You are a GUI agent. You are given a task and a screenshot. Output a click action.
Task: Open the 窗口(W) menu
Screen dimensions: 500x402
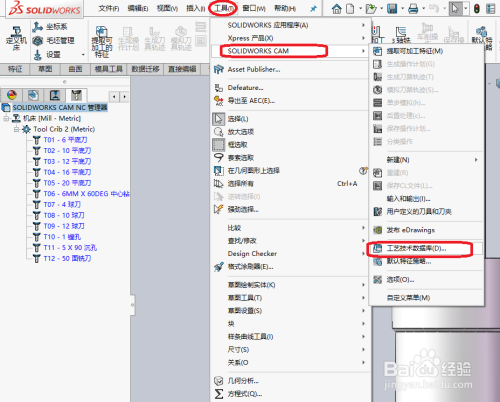pos(254,8)
